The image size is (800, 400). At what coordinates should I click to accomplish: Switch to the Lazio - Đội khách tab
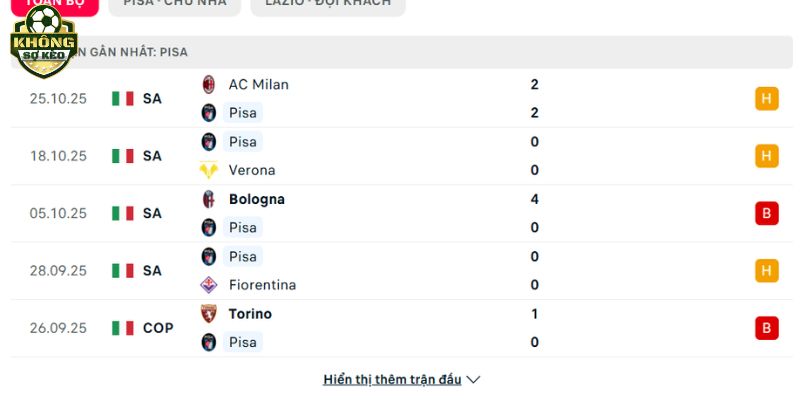click(328, 3)
